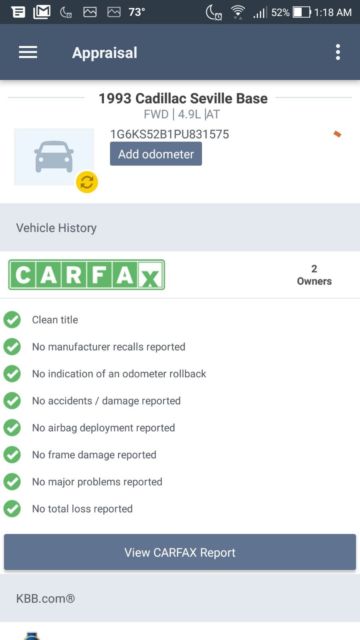Select the VIN number text
This screenshot has height=640, width=360.
pyautogui.click(x=169, y=134)
